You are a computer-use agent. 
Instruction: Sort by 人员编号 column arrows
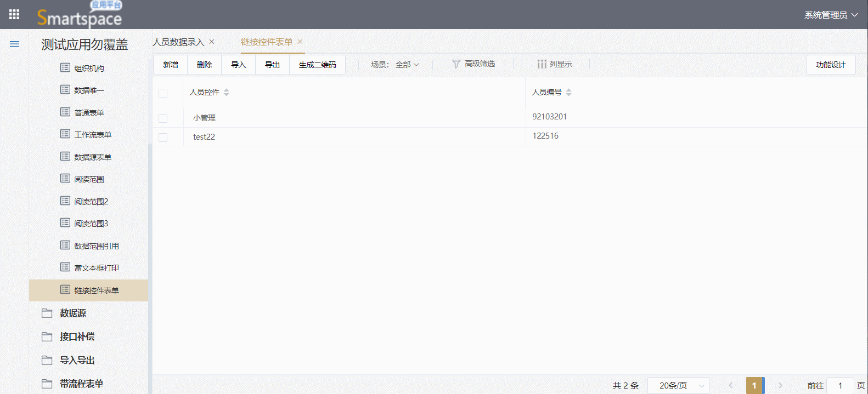point(569,93)
